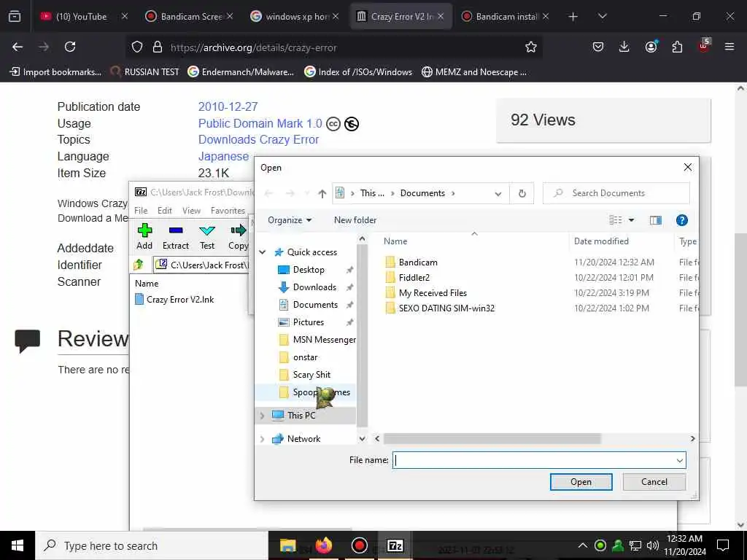Refresh the Documents folder in Open dialog

[522, 193]
